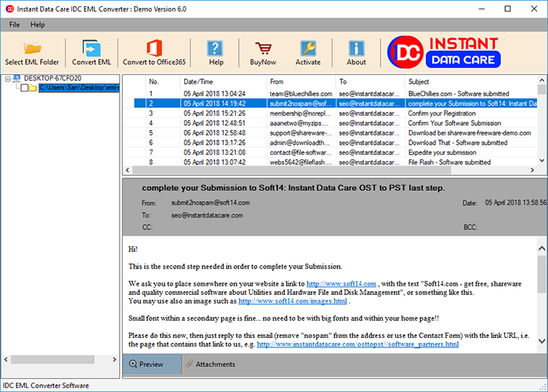
Task: Check the eml folder checkbox in tree
Action: click(x=24, y=88)
